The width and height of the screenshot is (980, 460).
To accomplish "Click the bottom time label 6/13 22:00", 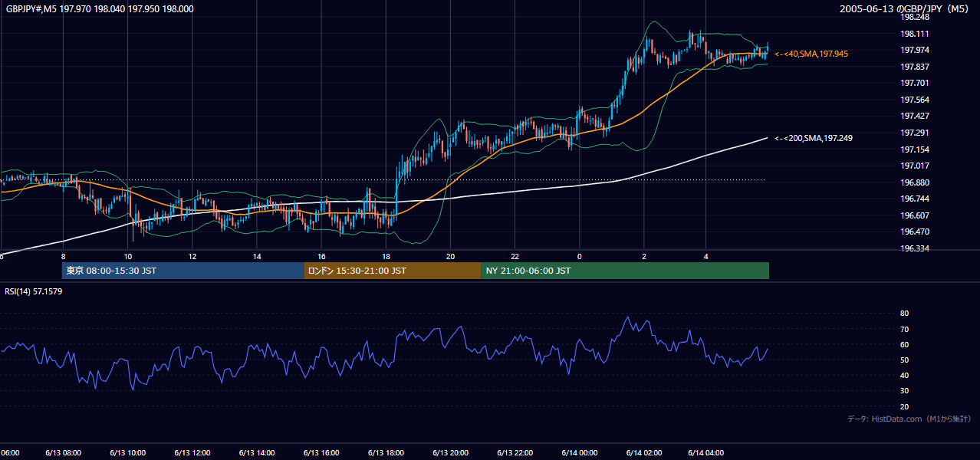I will click(x=515, y=453).
